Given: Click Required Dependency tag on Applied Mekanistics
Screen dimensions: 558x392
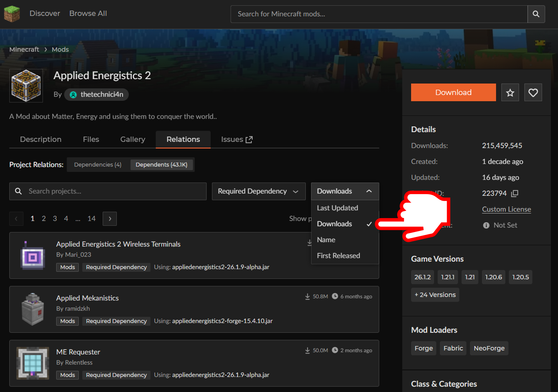Looking at the screenshot, I should [x=116, y=321].
